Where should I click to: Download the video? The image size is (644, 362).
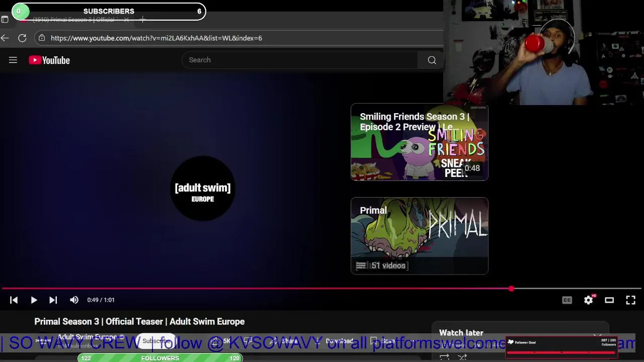point(334,341)
